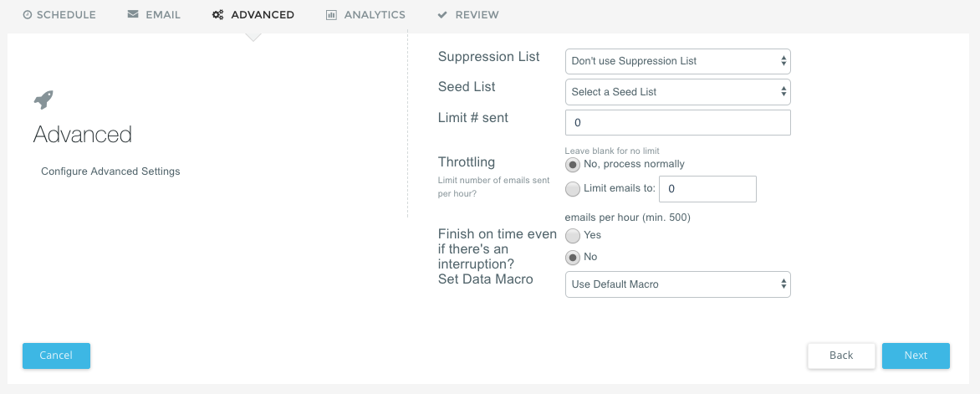Open the Suppression List dropdown
The width and height of the screenshot is (980, 394).
pyautogui.click(x=677, y=61)
